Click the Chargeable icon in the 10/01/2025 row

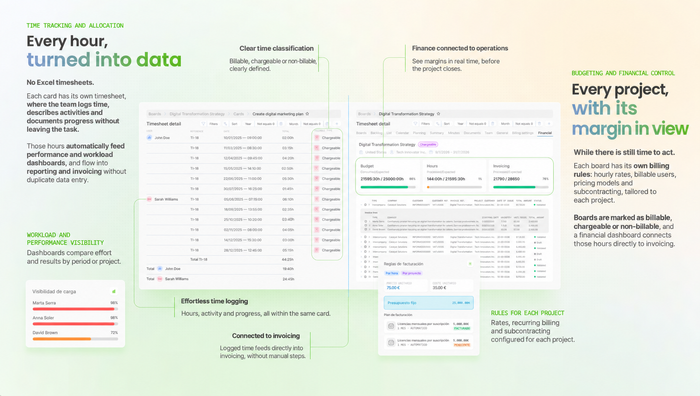click(317, 138)
